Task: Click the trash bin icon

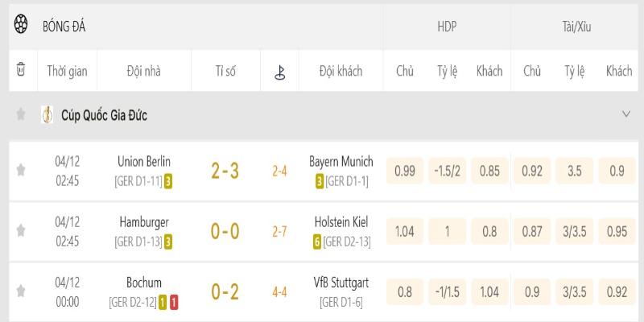Action: click(21, 71)
